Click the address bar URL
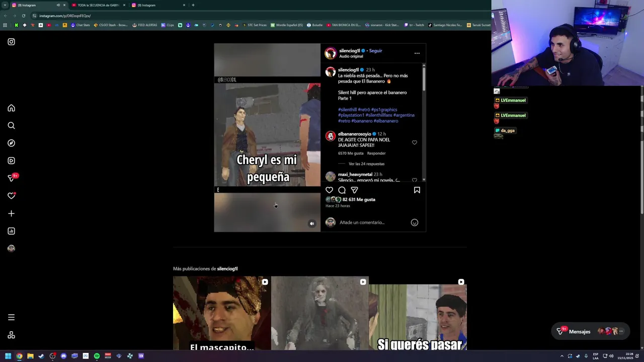This screenshot has width=644, height=362. [x=65, y=16]
